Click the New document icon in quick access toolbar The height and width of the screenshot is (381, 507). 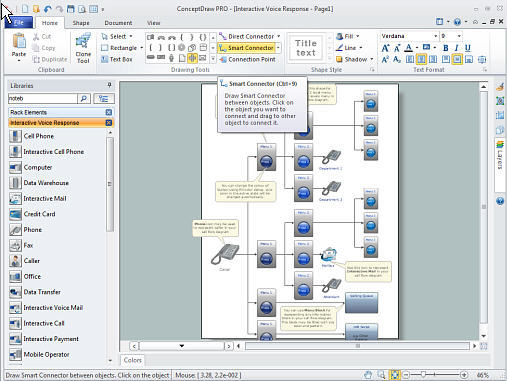click(x=25, y=9)
